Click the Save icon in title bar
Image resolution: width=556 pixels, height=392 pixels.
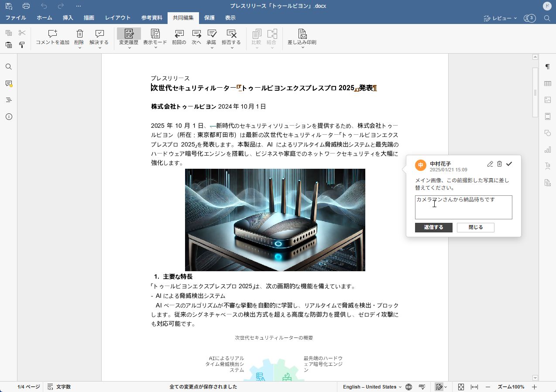tap(9, 6)
